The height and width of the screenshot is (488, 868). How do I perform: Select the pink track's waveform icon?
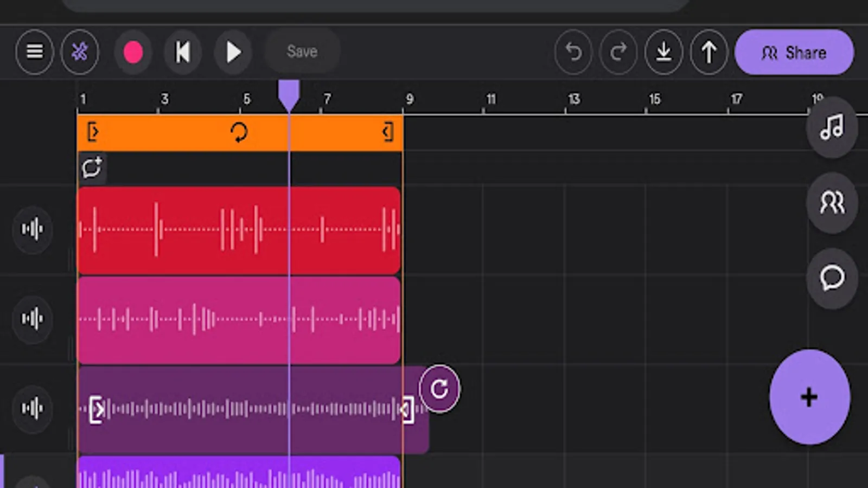pyautogui.click(x=33, y=319)
